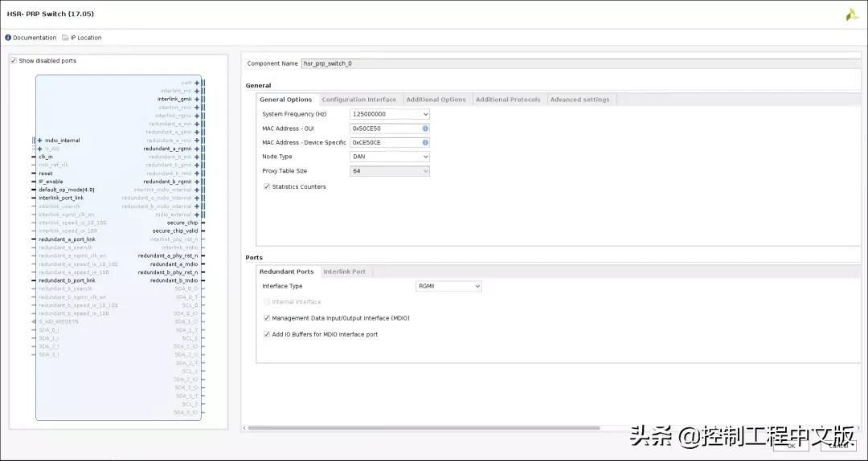
Task: Click the IP Location link
Action: tap(86, 38)
